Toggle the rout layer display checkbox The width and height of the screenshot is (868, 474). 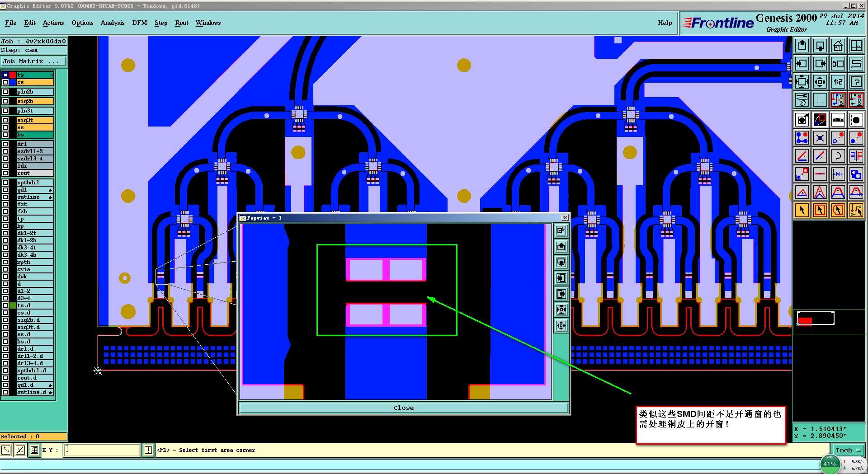pos(5,173)
